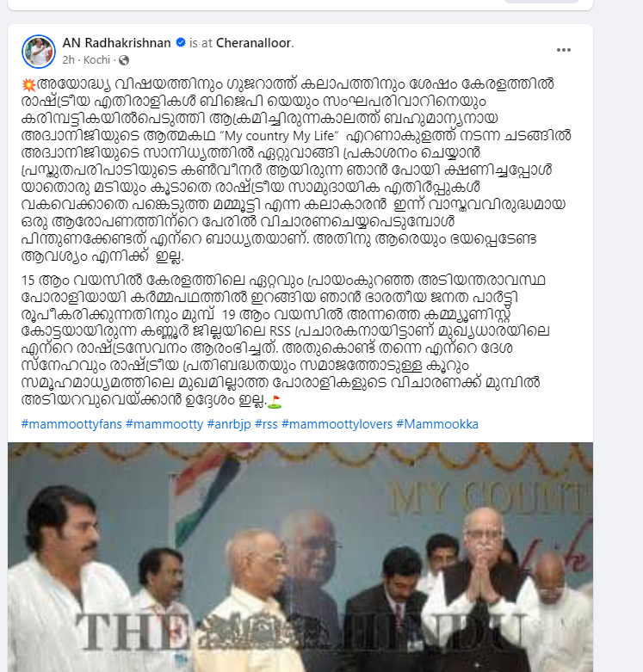Open the #mammoottyfans hashtag

71,424
